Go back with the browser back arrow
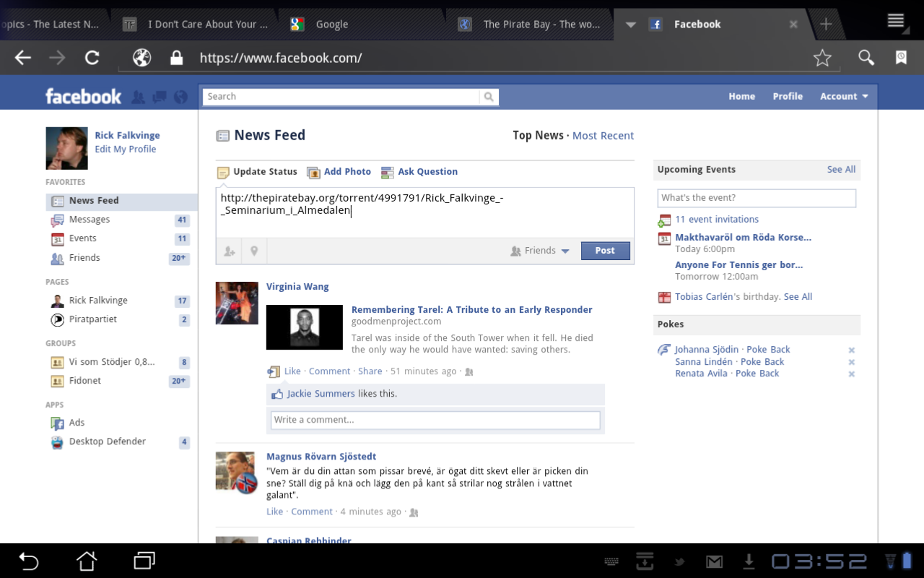 23,58
